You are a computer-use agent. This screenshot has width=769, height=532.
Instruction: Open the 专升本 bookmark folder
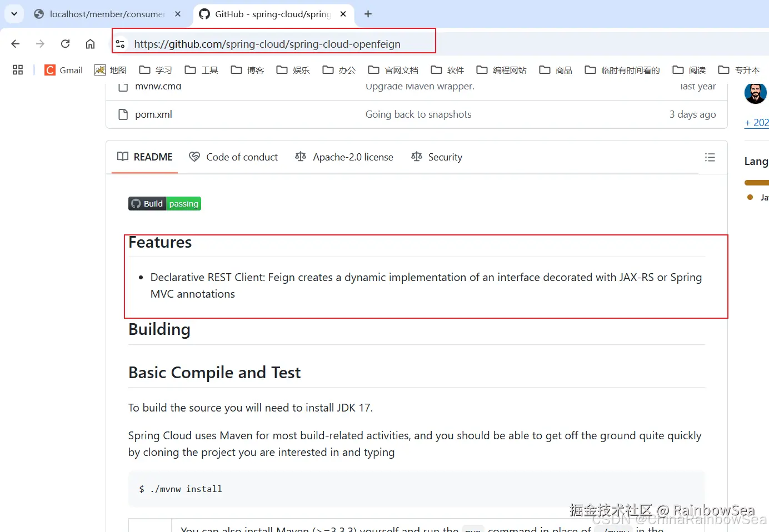(x=739, y=70)
